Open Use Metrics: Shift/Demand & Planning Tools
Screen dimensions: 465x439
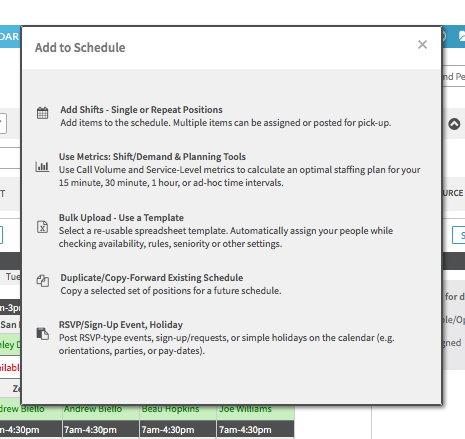coord(152,157)
